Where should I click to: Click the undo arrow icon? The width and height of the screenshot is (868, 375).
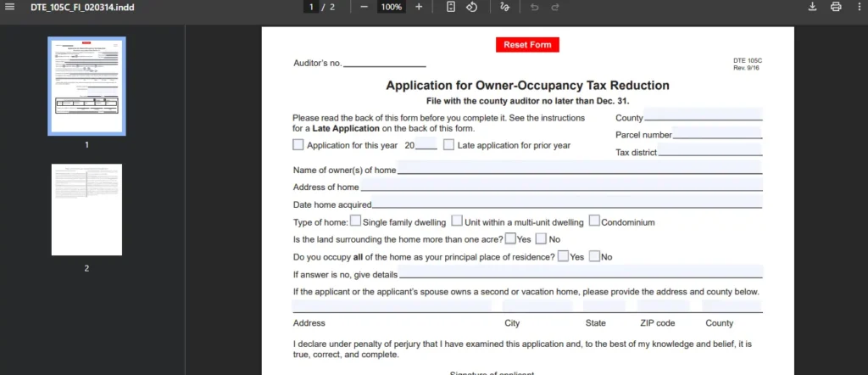[x=534, y=7]
